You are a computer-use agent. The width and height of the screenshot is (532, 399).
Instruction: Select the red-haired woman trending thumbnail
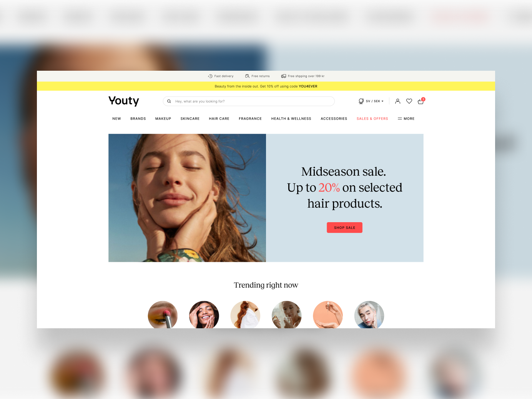pos(245,315)
